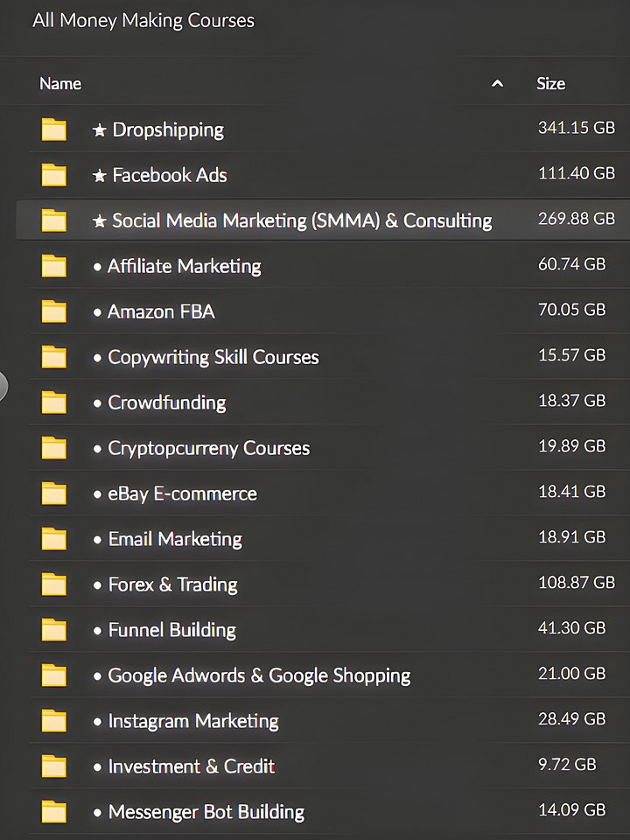Select the Cryptopcurreny Courses row

[x=208, y=448]
